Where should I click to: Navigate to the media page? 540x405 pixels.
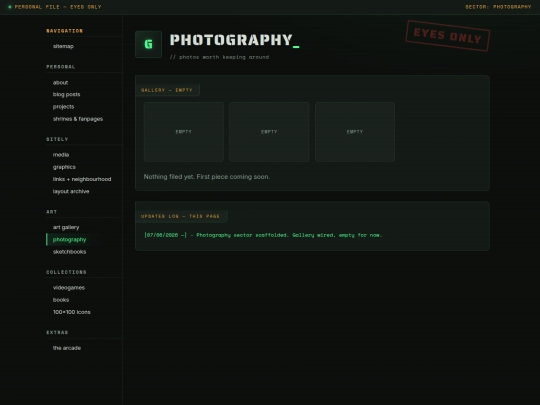coord(61,155)
